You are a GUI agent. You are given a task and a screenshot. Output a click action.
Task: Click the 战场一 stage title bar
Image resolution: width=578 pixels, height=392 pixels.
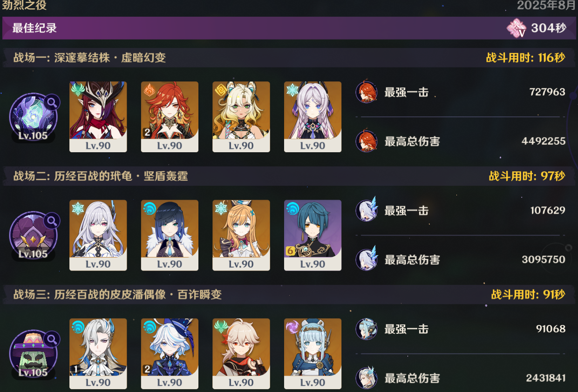point(289,58)
